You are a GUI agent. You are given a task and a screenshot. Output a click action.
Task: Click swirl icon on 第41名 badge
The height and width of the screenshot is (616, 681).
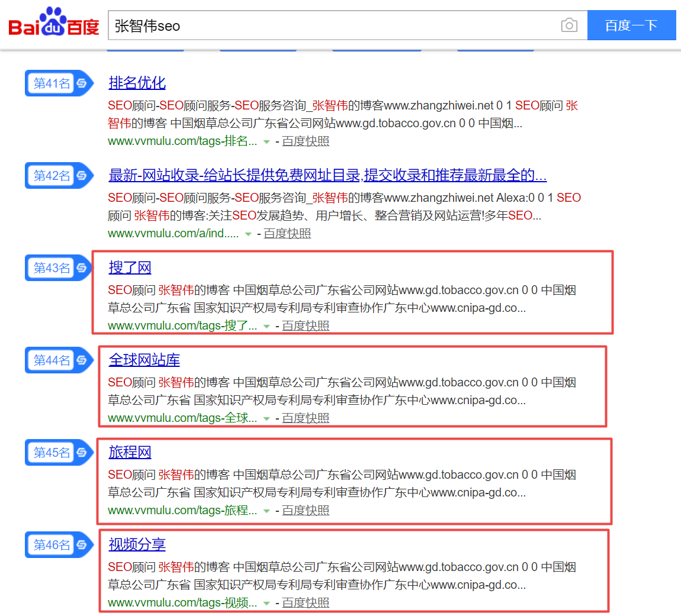pos(82,83)
